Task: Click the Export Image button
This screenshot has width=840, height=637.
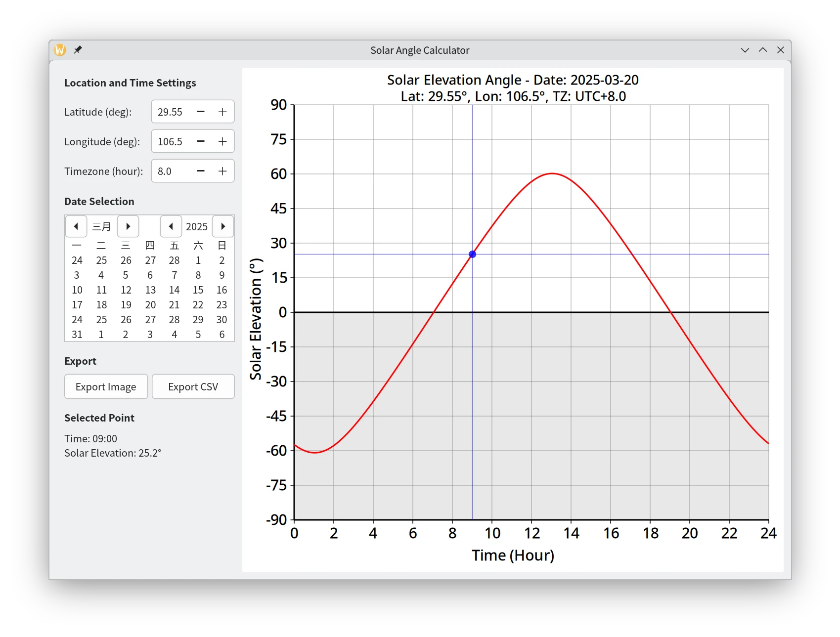Action: click(106, 386)
